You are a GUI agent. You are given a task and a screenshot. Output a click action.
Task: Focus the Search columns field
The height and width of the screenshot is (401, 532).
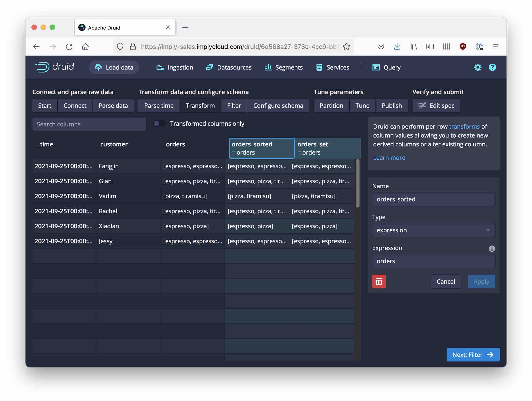(x=89, y=124)
